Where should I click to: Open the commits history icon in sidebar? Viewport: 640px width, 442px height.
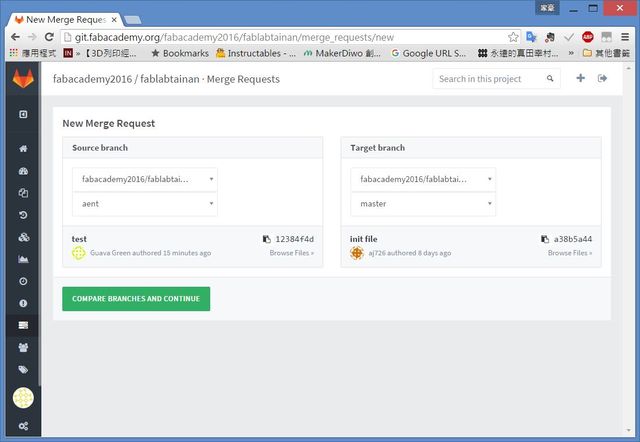23,215
